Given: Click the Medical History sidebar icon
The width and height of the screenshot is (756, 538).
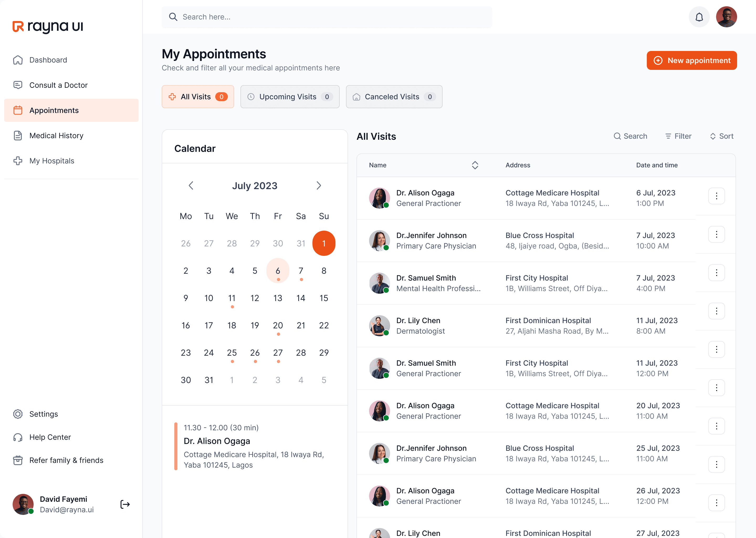Looking at the screenshot, I should [17, 135].
